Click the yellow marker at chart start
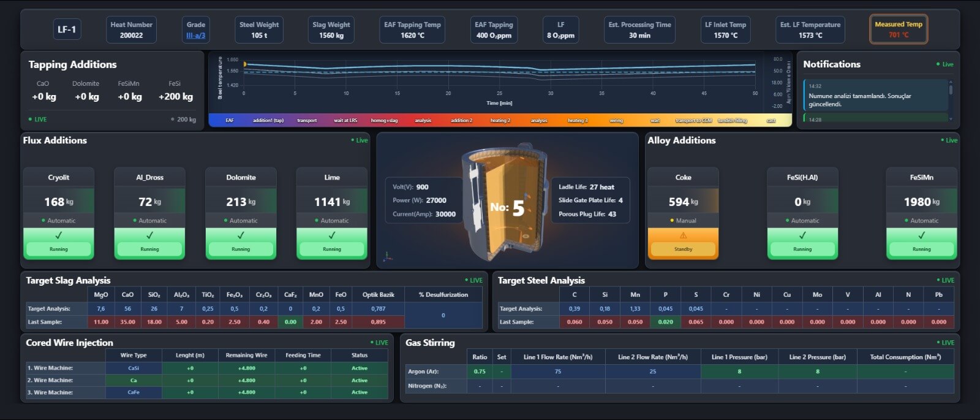Screen dimensions: 980x420 point(244,64)
